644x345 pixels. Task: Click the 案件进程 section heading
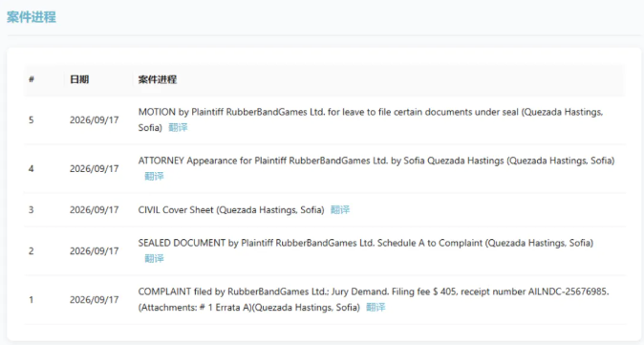click(x=32, y=17)
